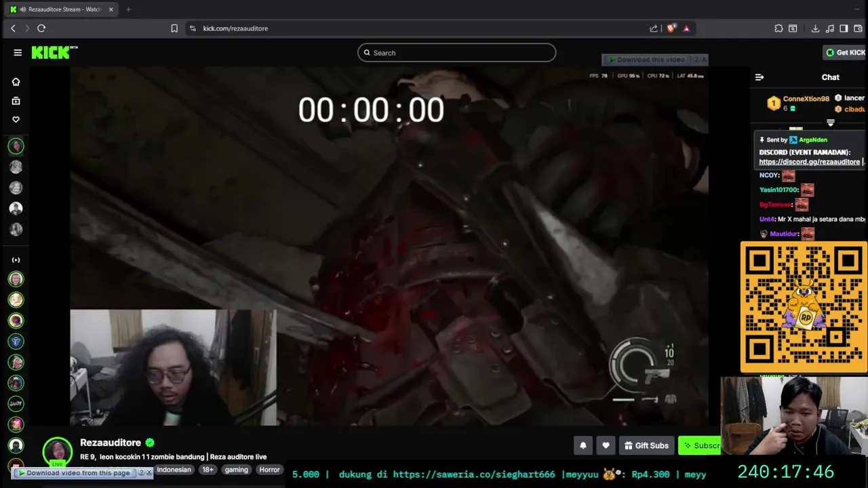Click username Yasin101700 in chat
Screen dimensions: 868x488
click(778, 190)
